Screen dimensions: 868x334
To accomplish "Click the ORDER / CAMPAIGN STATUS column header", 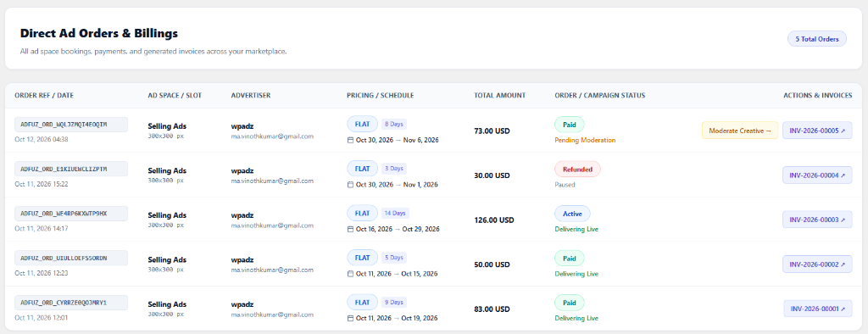I will click(x=600, y=95).
